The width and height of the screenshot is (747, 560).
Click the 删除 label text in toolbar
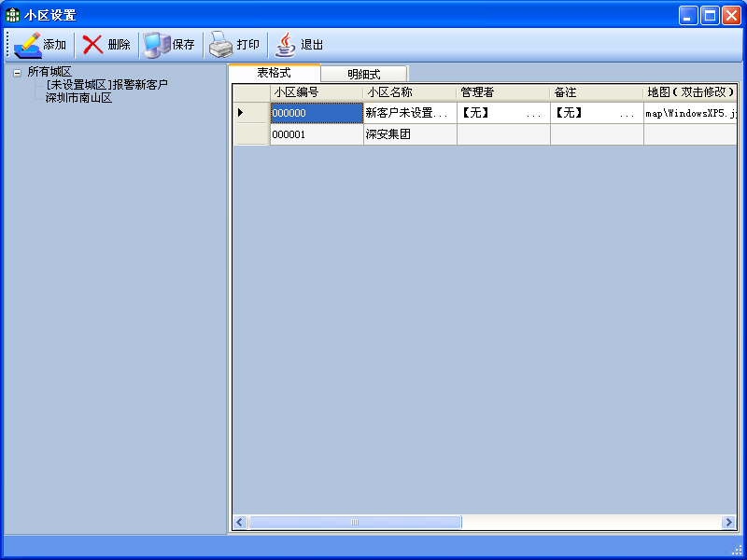tap(119, 45)
